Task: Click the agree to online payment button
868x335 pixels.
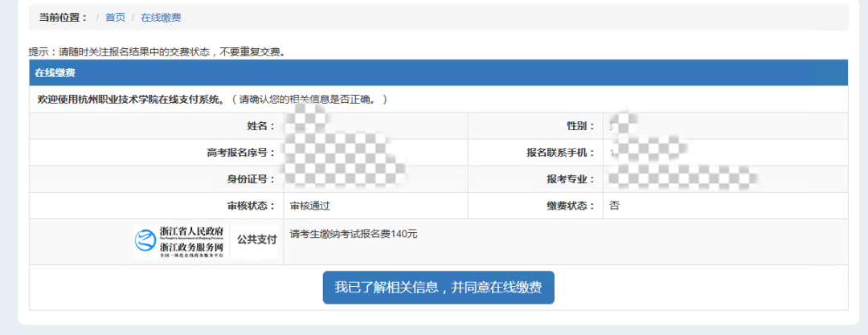Action: coord(438,288)
